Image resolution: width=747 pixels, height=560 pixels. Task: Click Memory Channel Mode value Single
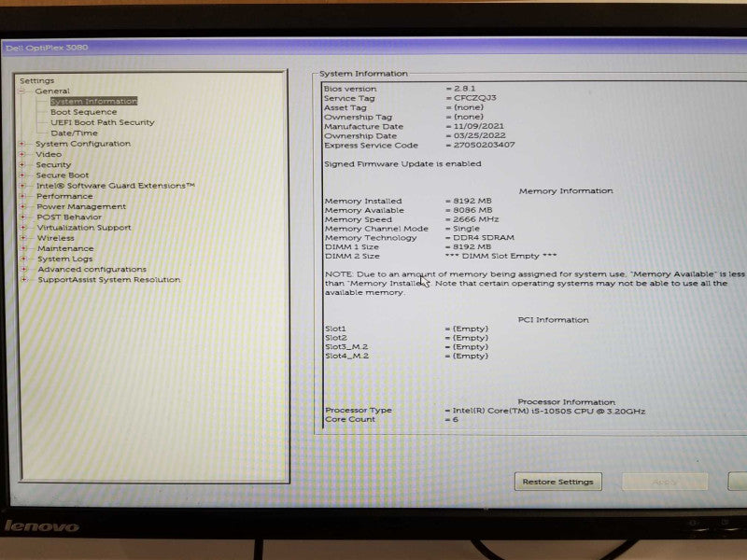[x=466, y=229]
